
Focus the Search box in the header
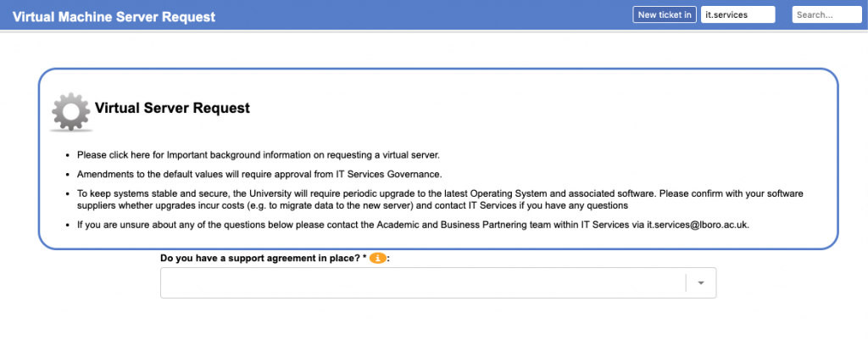pyautogui.click(x=826, y=14)
